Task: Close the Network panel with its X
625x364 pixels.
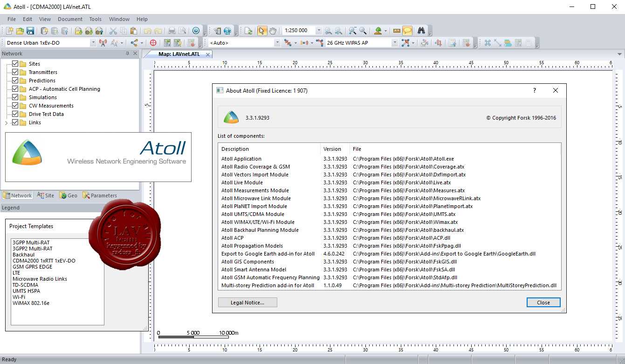Action: (x=135, y=54)
